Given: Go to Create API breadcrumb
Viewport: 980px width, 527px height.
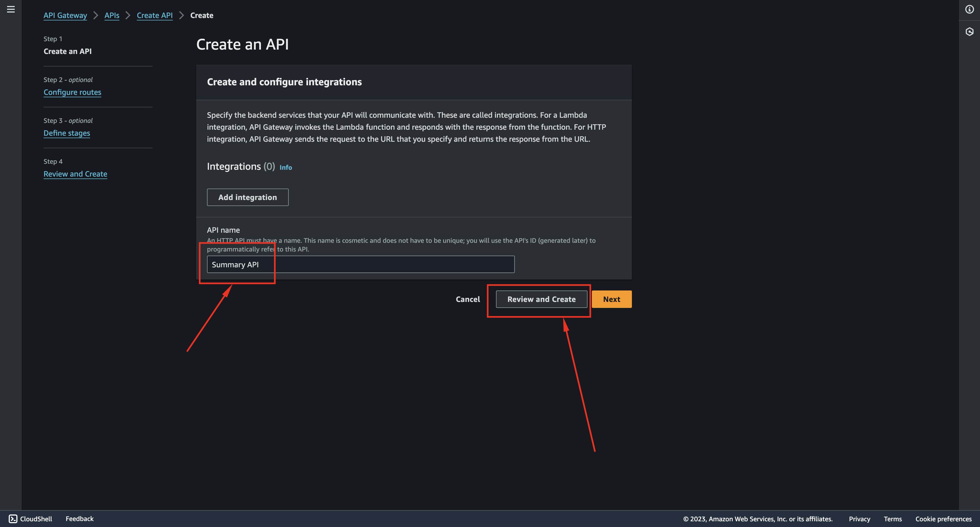Looking at the screenshot, I should (x=154, y=15).
